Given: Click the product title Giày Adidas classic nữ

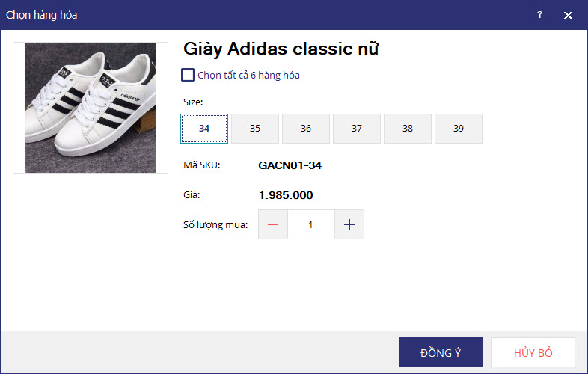Looking at the screenshot, I should point(281,49).
